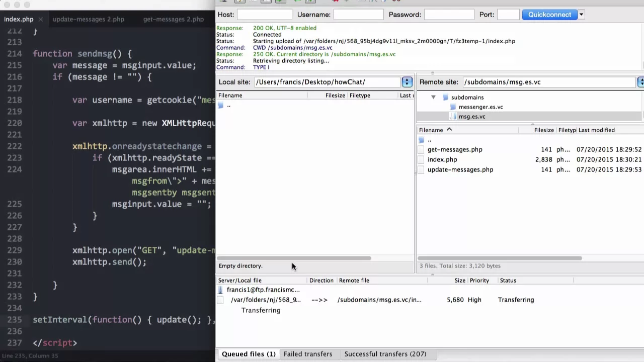Click the Port input field

[508, 15]
